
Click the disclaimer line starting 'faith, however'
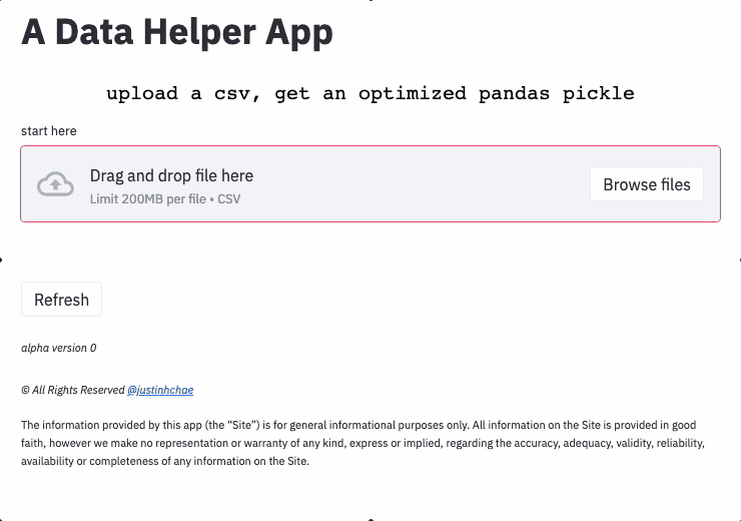(362, 443)
